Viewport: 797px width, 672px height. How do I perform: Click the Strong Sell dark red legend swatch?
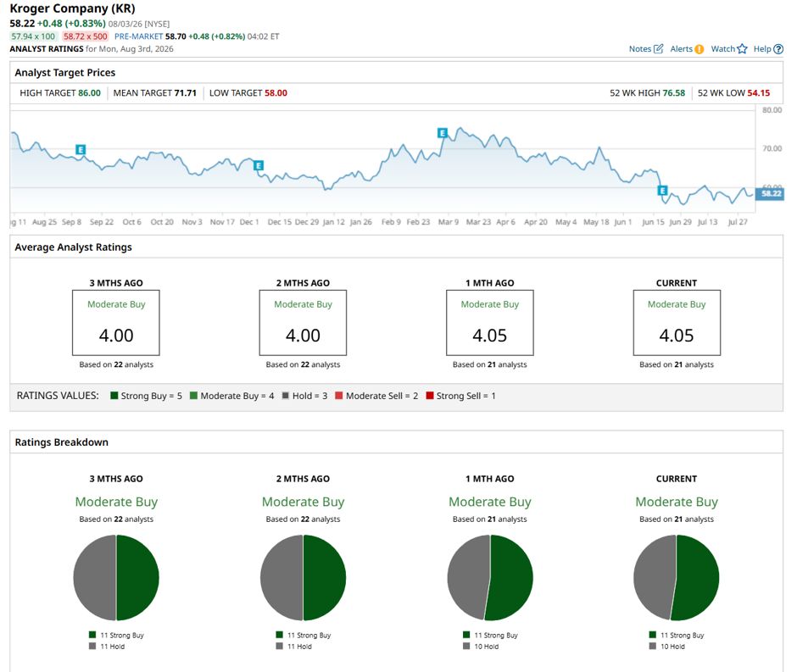tap(430, 396)
